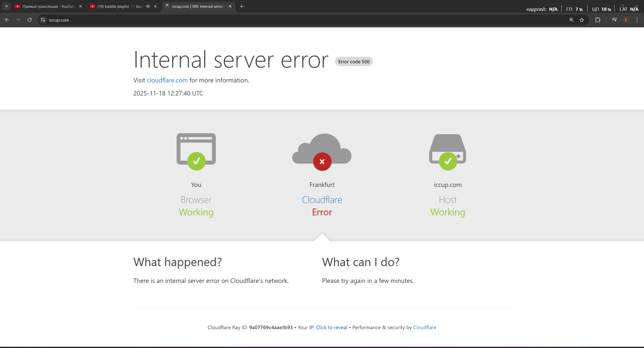Switch to the Прямые трансляции YouTube tab

pos(48,6)
